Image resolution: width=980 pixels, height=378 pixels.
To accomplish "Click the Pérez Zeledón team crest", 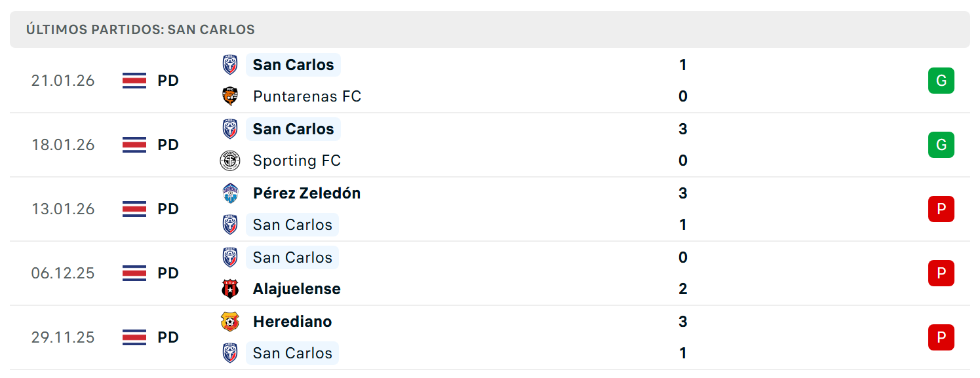I will [230, 193].
